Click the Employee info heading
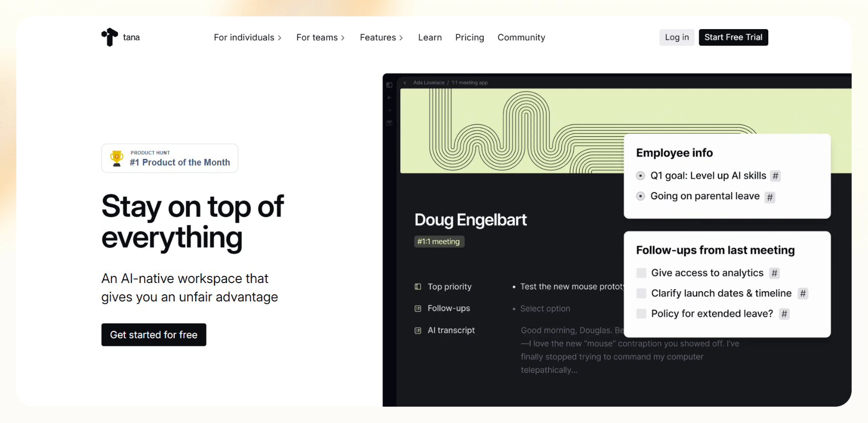The width and height of the screenshot is (868, 423). [674, 153]
